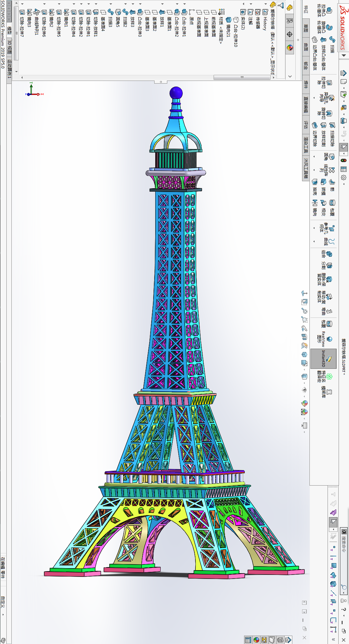Click the 边界切除 boundary cut tool
This screenshot has width=349, height=644.
click(314, 134)
